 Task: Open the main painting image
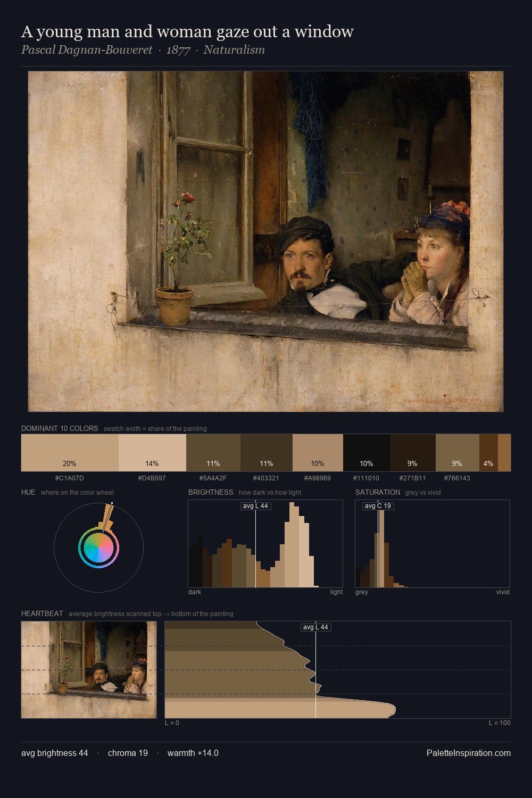(265, 242)
